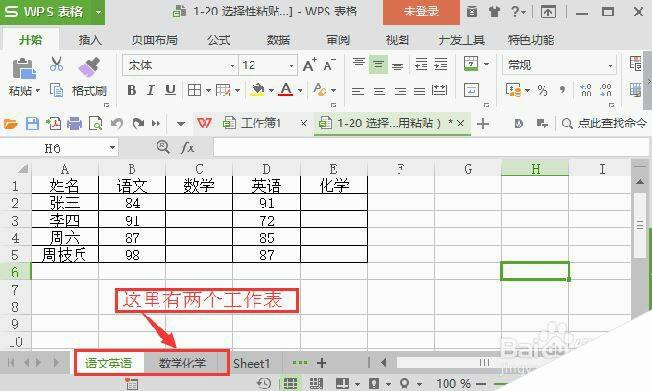Image resolution: width=652 pixels, height=391 pixels.
Task: Click the decrease indent icon
Action: [421, 64]
